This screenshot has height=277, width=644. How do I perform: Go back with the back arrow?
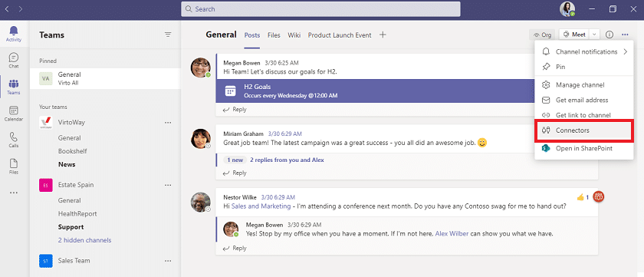8,8
